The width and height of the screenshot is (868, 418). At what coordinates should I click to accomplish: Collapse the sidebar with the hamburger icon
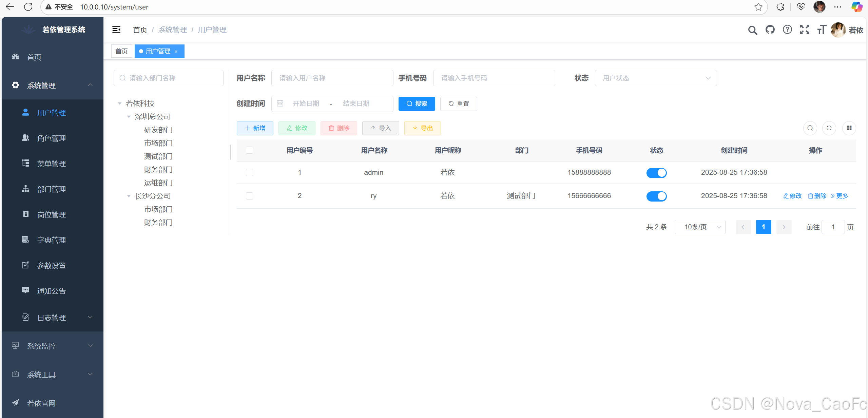tap(116, 30)
